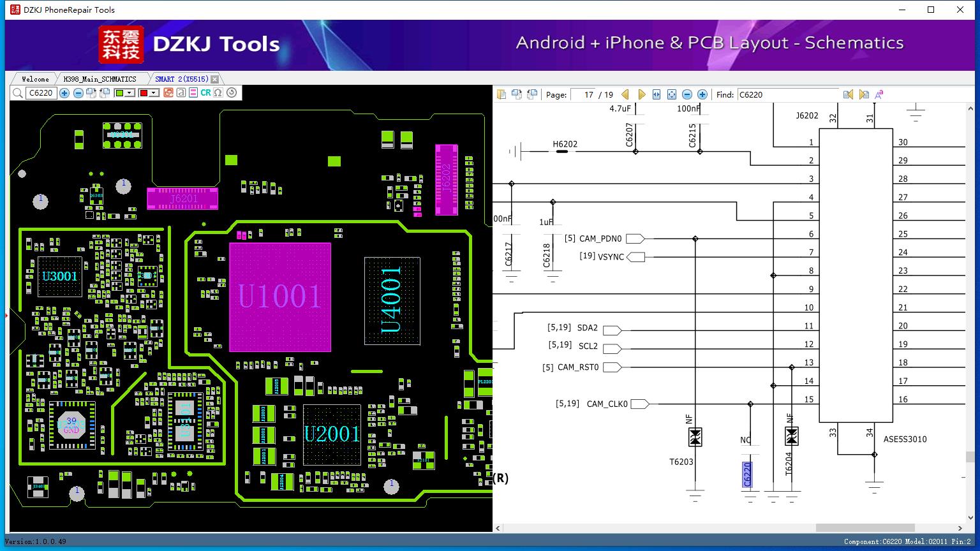Go to the previous schematic page
Image resolution: width=980 pixels, height=551 pixels.
pyautogui.click(x=625, y=94)
